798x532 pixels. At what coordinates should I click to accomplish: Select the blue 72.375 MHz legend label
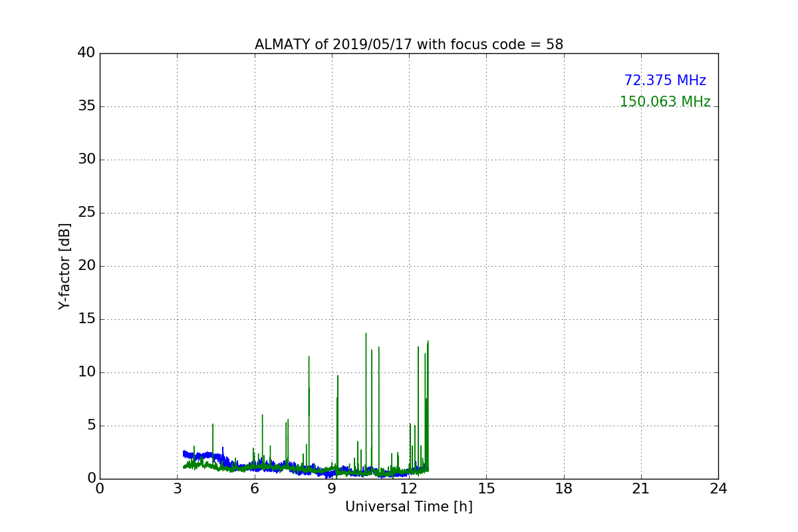click(x=665, y=80)
